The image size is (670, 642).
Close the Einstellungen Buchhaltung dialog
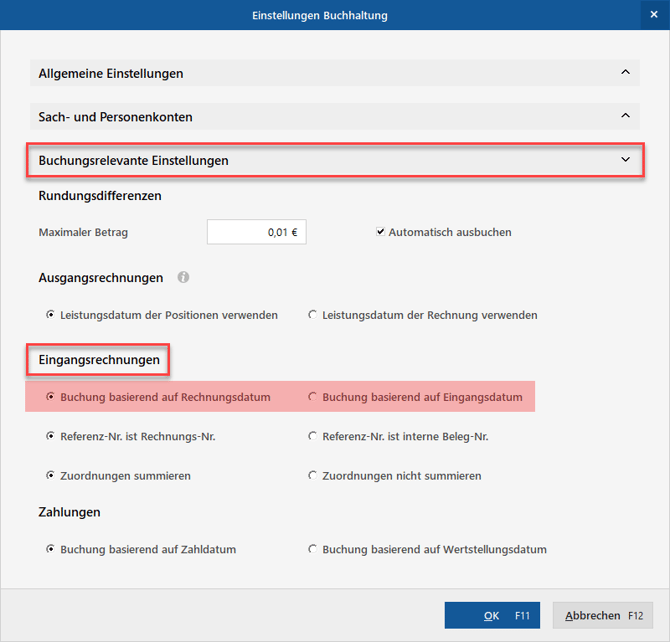(x=654, y=15)
